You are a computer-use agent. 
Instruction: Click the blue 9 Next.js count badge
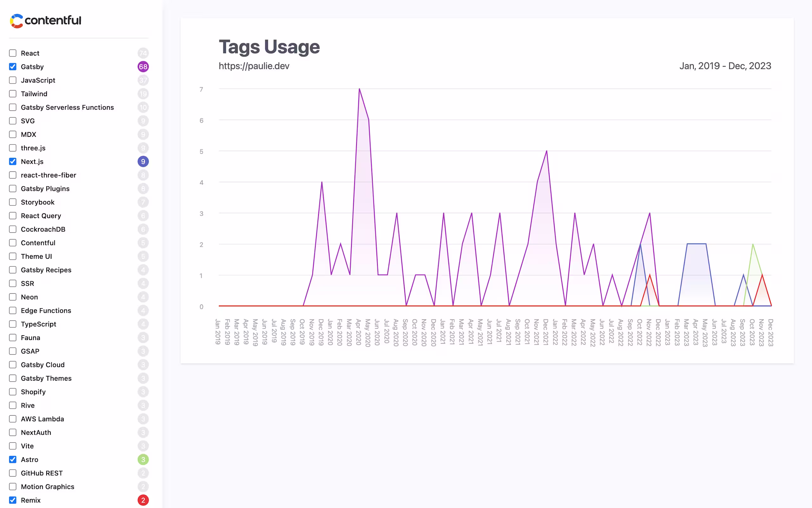pyautogui.click(x=143, y=162)
